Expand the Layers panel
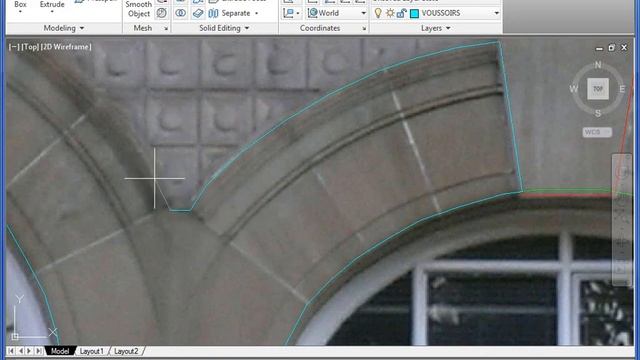The width and height of the screenshot is (640, 360). pyautogui.click(x=436, y=28)
